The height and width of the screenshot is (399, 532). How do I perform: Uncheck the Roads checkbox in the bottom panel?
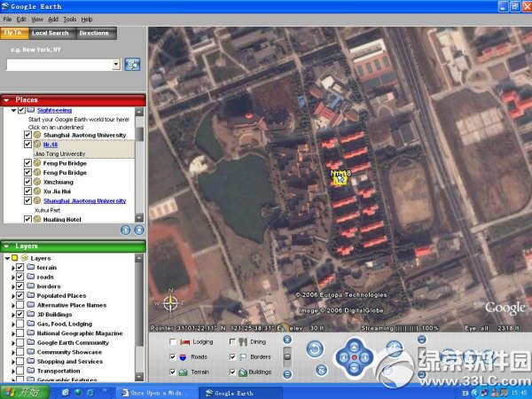coord(173,357)
